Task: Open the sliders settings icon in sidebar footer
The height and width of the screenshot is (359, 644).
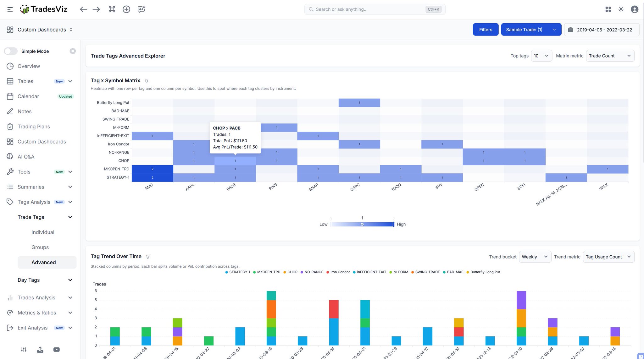Action: [x=24, y=350]
